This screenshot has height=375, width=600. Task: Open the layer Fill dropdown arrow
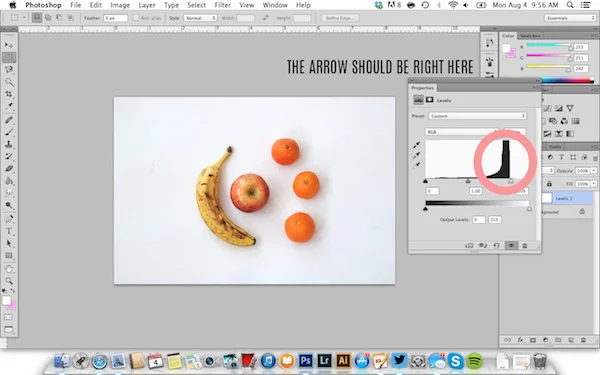pyautogui.click(x=594, y=184)
